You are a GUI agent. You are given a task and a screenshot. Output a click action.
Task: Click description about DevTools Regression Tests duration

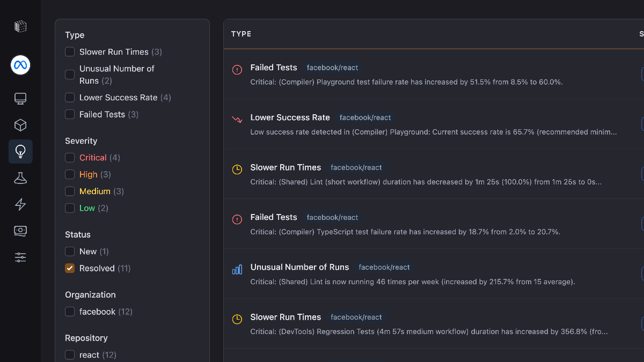tap(429, 331)
